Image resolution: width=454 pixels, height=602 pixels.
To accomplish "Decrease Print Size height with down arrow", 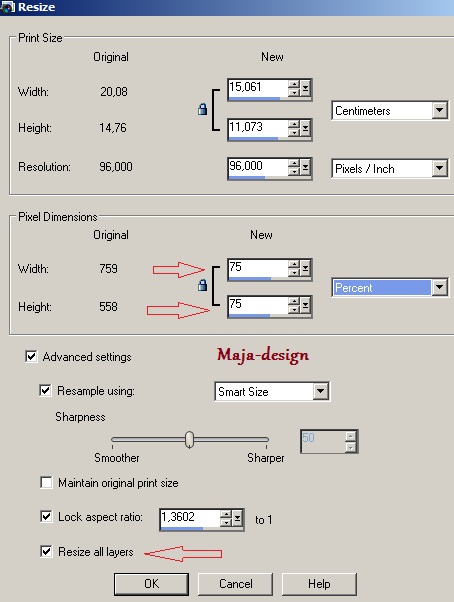I will [294, 132].
